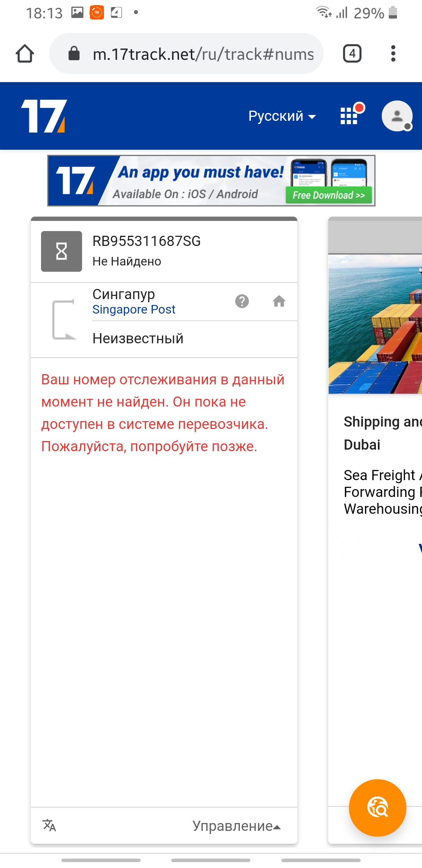Click the carrier help question mark icon
The height and width of the screenshot is (868, 422).
tap(242, 301)
